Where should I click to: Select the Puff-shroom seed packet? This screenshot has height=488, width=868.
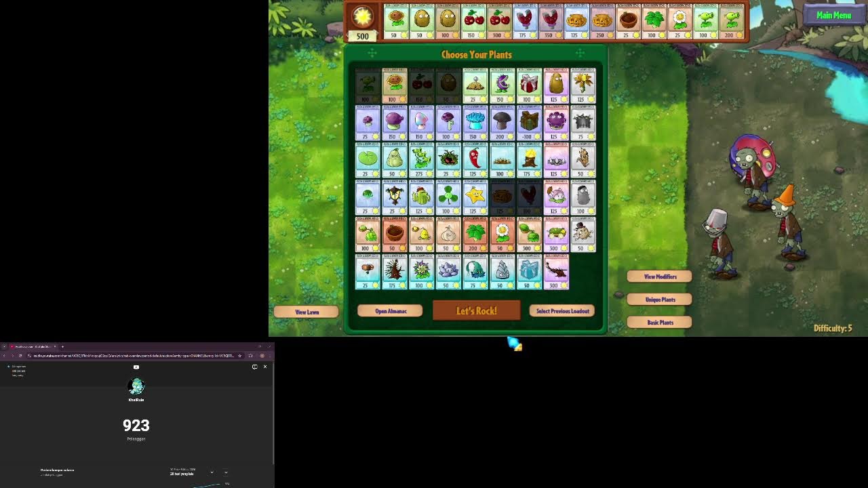click(368, 123)
